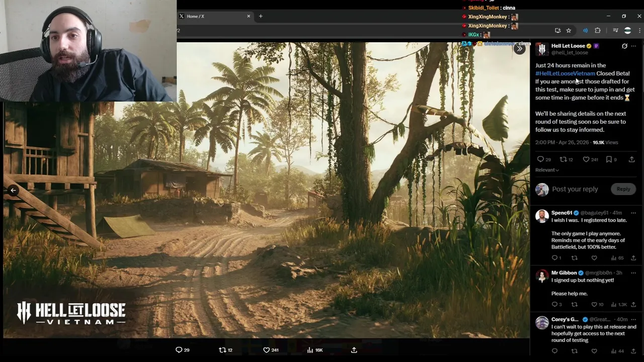Open three-dot menu on Spenc61's reply
The image size is (644, 362).
(x=633, y=213)
